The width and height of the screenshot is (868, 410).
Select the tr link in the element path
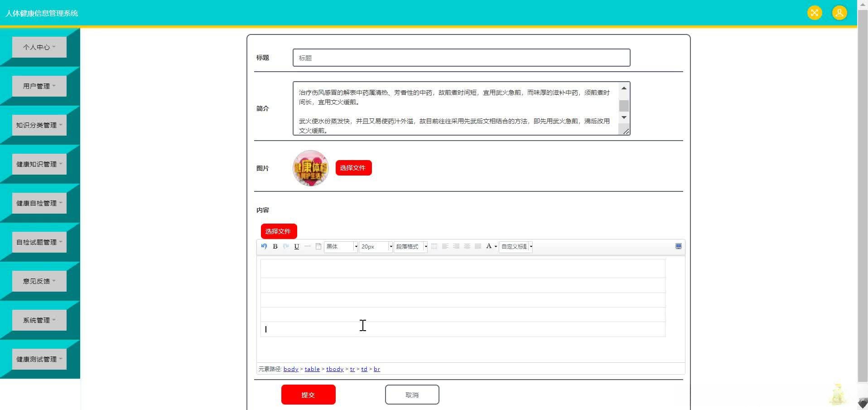[352, 369]
